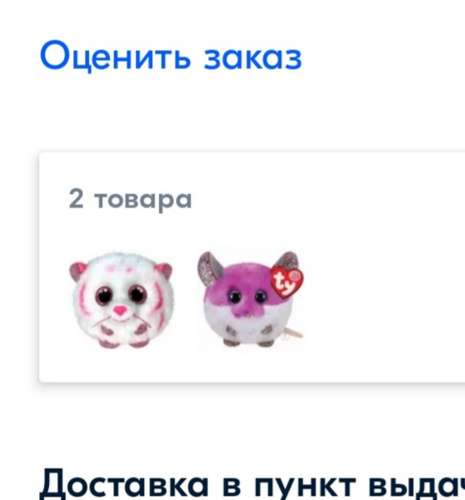Click the white tiger's left eye
The image size is (465, 500).
click(x=104, y=295)
